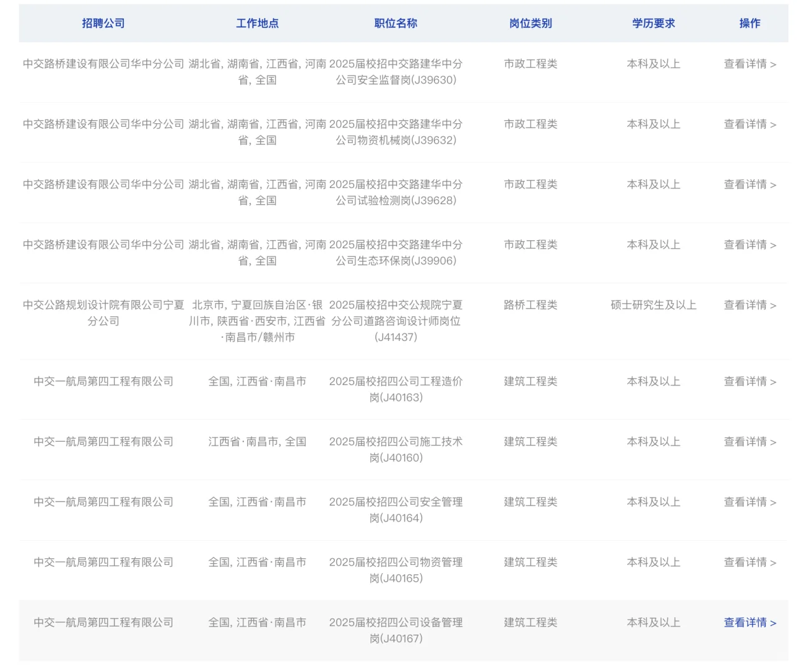Select job title 安全监督岗(J39630)
Image resolution: width=803 pixels, height=672 pixels.
(396, 72)
